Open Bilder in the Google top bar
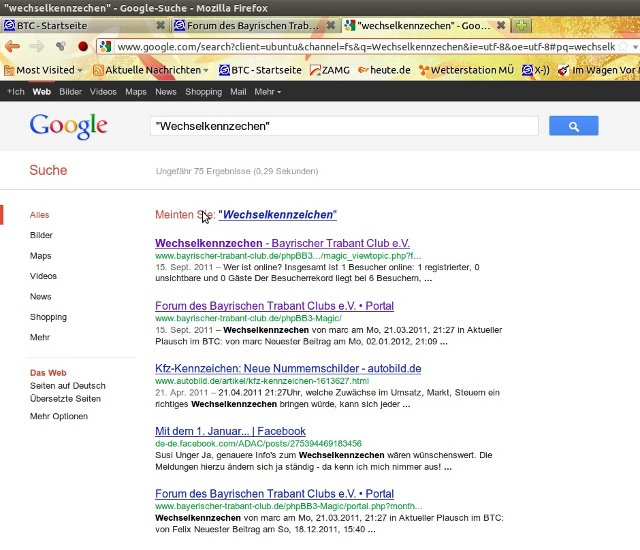Screen dimensions: 640x550 coord(71,92)
